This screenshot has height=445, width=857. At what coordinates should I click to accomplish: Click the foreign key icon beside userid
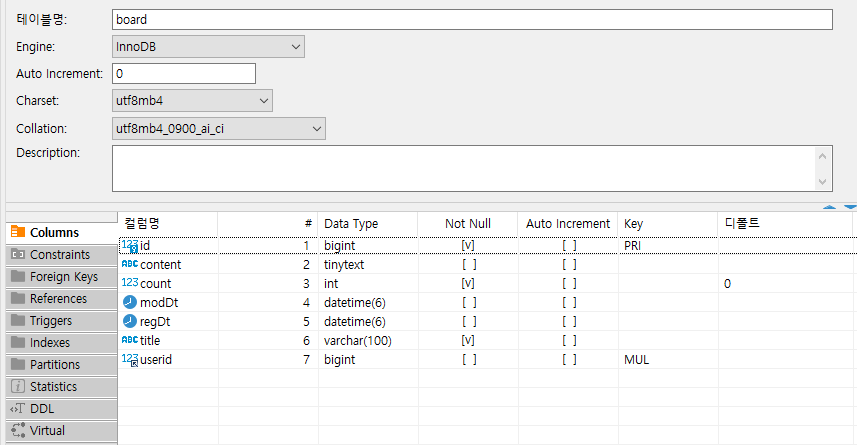pos(130,360)
